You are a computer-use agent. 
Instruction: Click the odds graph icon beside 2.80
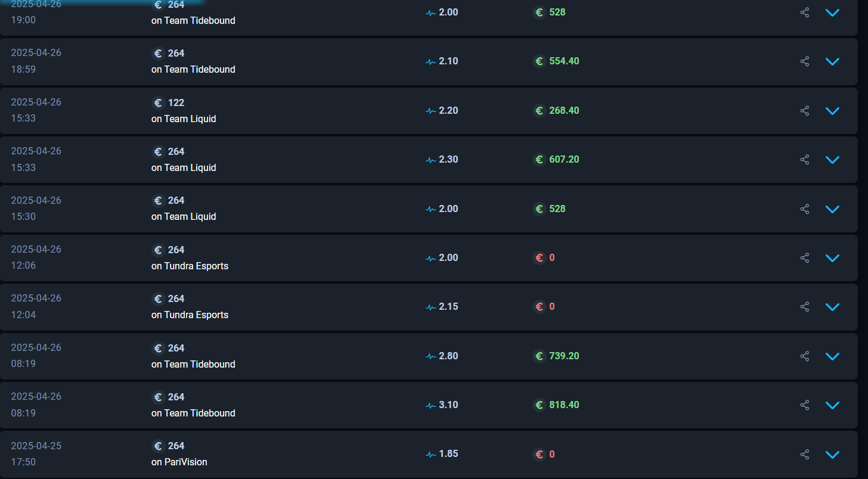[431, 356]
